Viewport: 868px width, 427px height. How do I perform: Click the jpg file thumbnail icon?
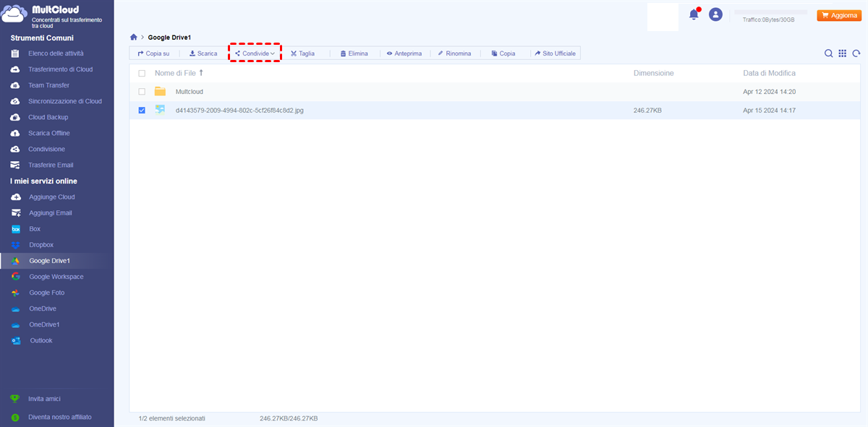[160, 110]
